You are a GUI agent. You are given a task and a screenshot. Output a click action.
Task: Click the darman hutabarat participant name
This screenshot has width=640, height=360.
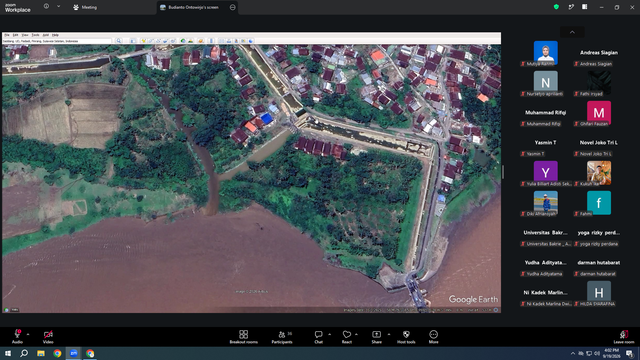click(599, 262)
